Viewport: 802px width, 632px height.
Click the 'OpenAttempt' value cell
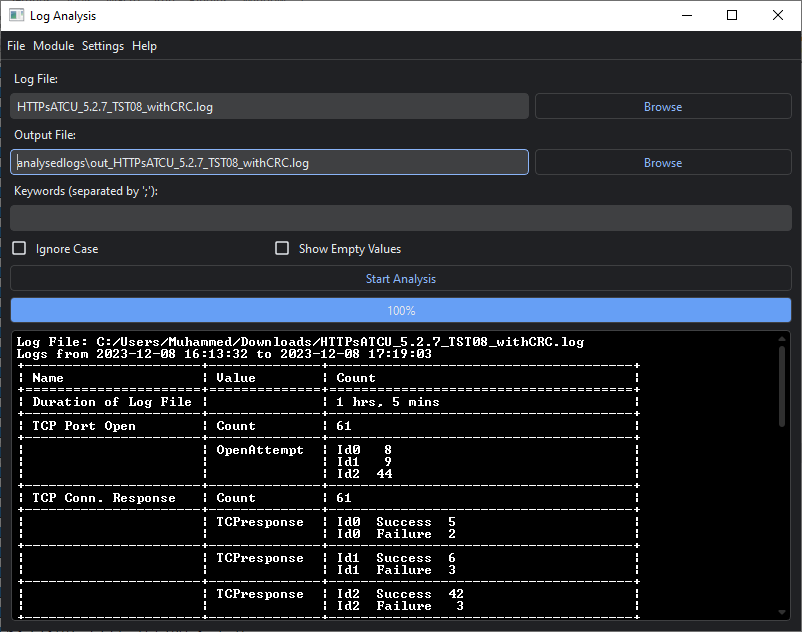tap(260, 450)
